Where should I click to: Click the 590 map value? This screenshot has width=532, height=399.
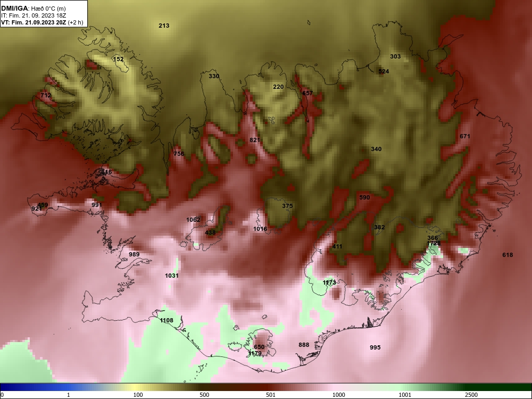click(364, 197)
